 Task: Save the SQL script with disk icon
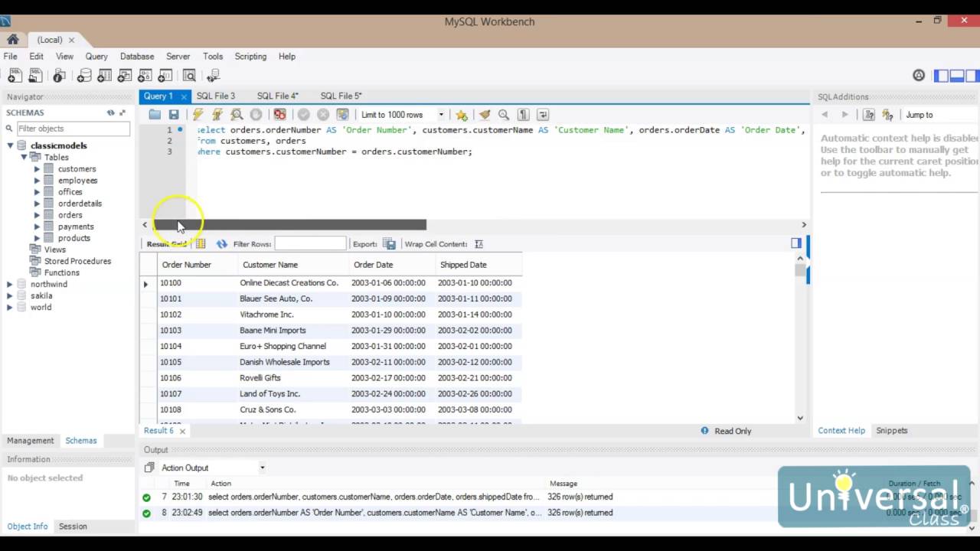click(x=174, y=115)
